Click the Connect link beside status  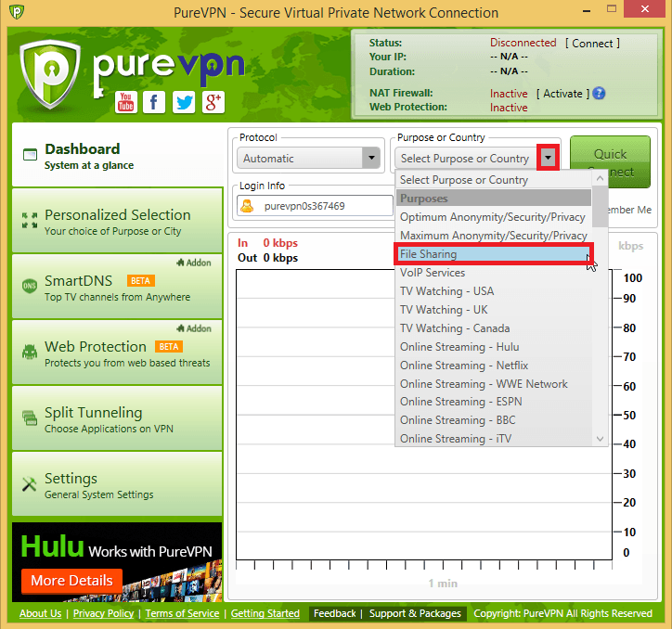pos(592,43)
